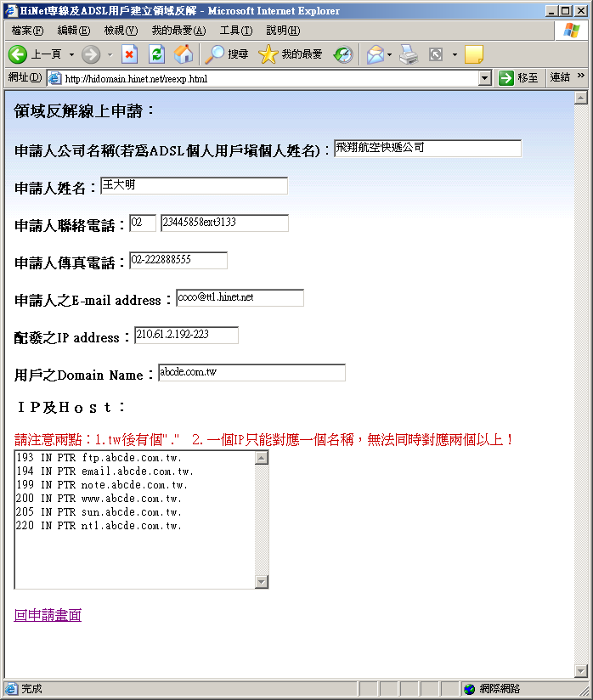Expand the Mail button dropdown arrow
This screenshot has height=700, width=593.
(390, 54)
